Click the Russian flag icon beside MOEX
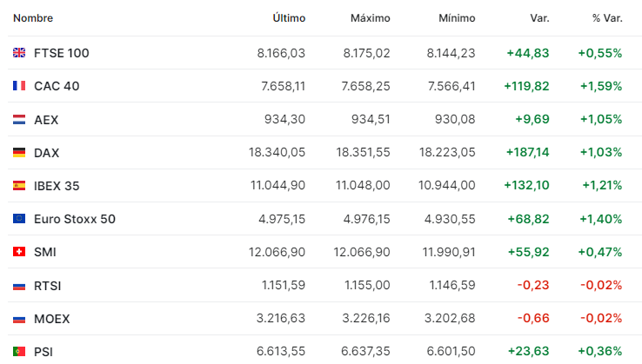The image size is (642, 364). point(19,319)
